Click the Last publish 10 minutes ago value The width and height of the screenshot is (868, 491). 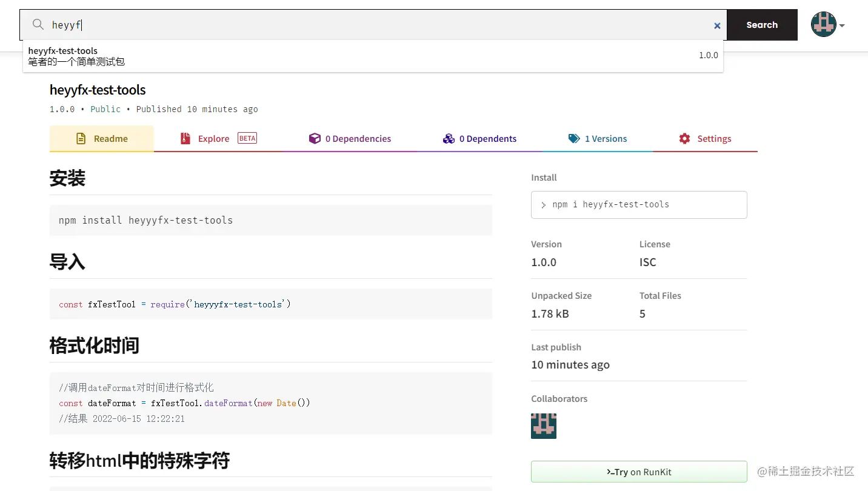(570, 365)
